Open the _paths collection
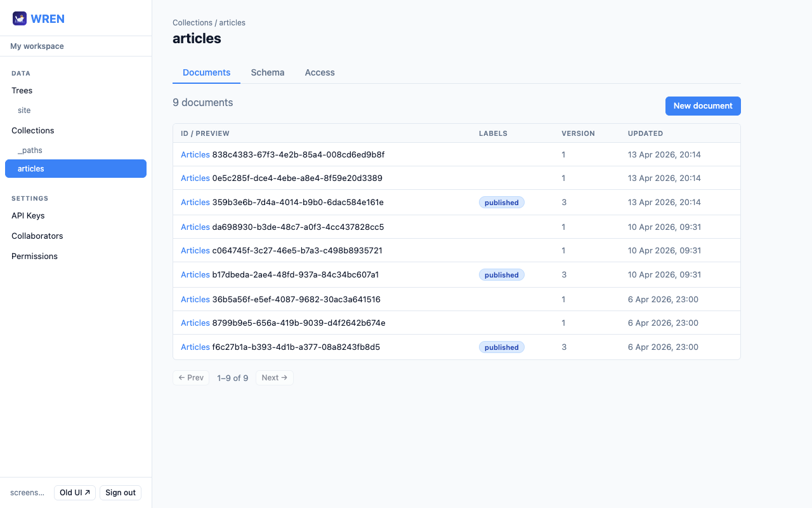The width and height of the screenshot is (812, 508). click(x=30, y=150)
